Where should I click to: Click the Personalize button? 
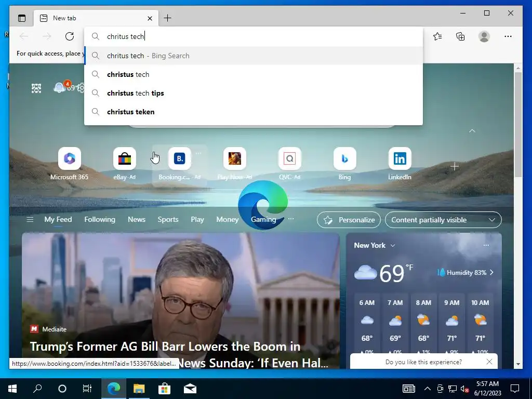click(349, 220)
